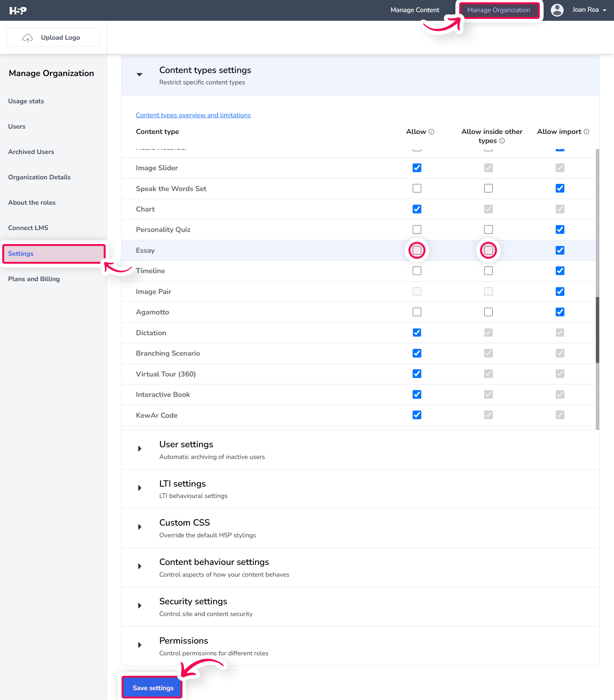Click the Branching Scenario row label
Viewport: 614px width, 700px height.
pyautogui.click(x=168, y=353)
